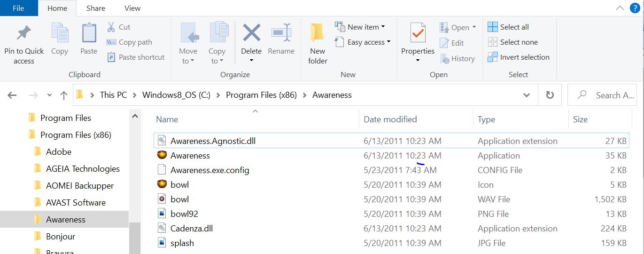
Task: Go up one folder level
Action: pos(64,95)
